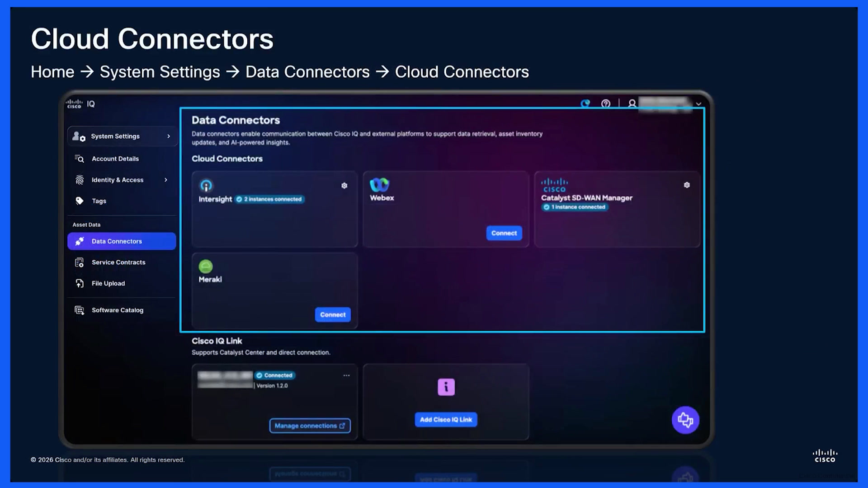Screen dimensions: 868x488
Task: Expand the System Settings chevron
Action: [x=169, y=136]
